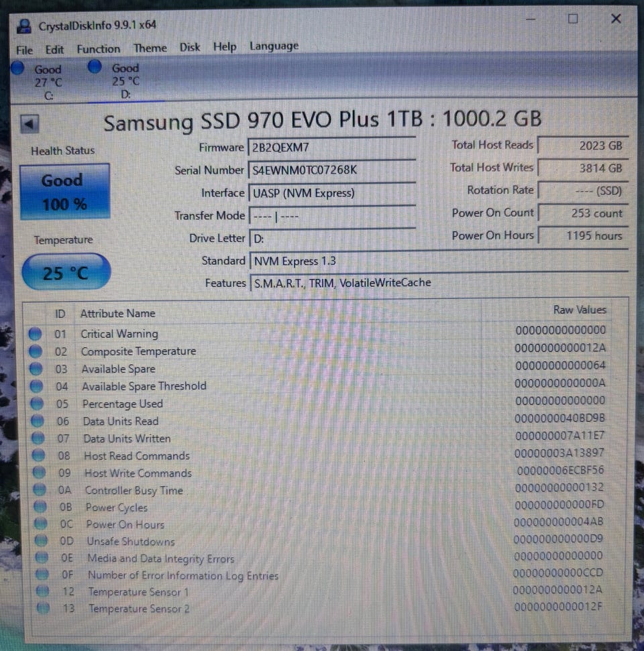Click raw value 000000000000FD for Power Cycles
644x651 pixels.
point(559,504)
